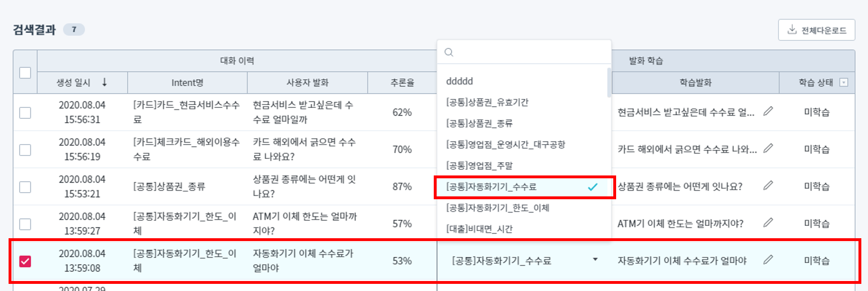Edit the ATM기 이체 한도는 얼마까지야? utterance
This screenshot has height=291, width=868.
[x=768, y=223]
